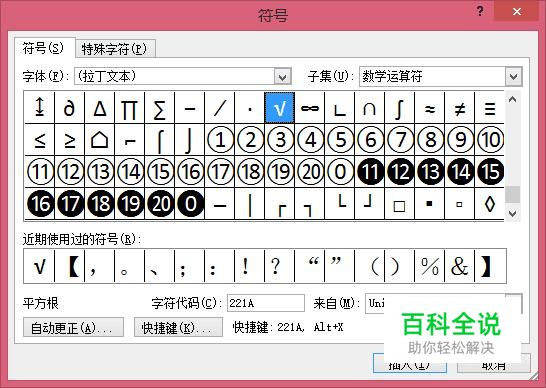Choose the white circled zero symbol
Viewport: 546px width, 388px height.
point(340,172)
